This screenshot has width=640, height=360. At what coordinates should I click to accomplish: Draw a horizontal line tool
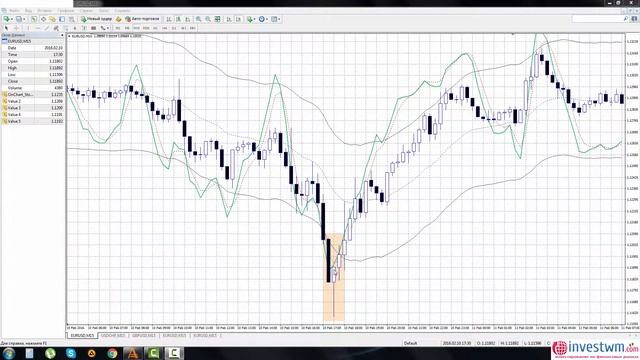pos(38,28)
